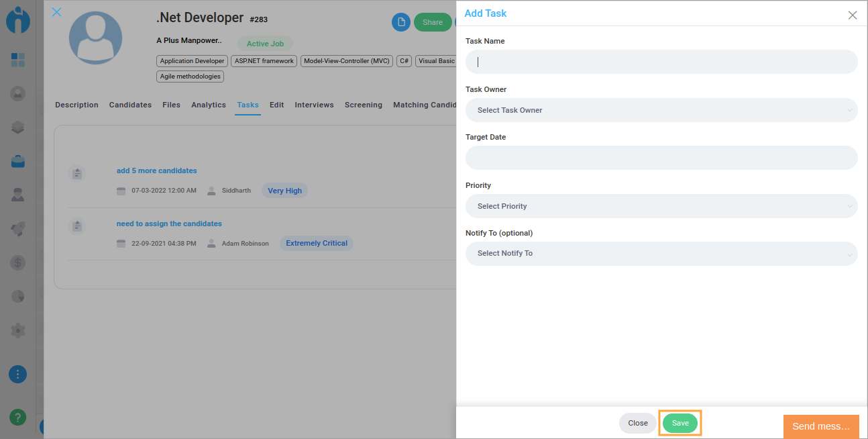Open the dashboard grid icon in sidebar

tap(18, 60)
